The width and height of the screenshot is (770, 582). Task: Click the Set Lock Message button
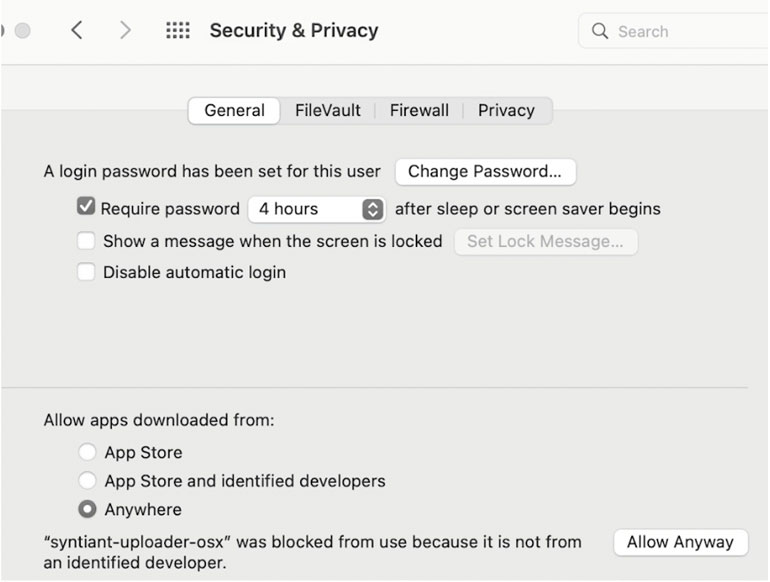pos(545,241)
